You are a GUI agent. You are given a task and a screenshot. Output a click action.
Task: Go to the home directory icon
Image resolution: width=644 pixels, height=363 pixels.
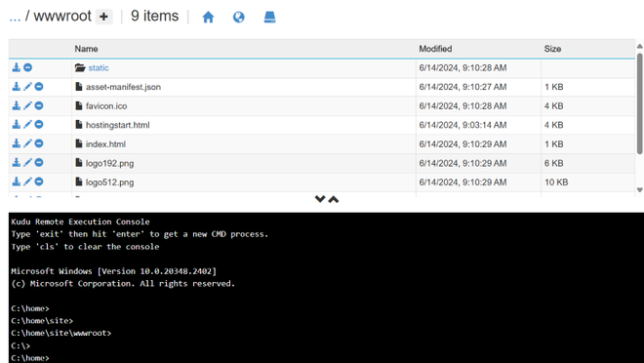click(x=208, y=17)
